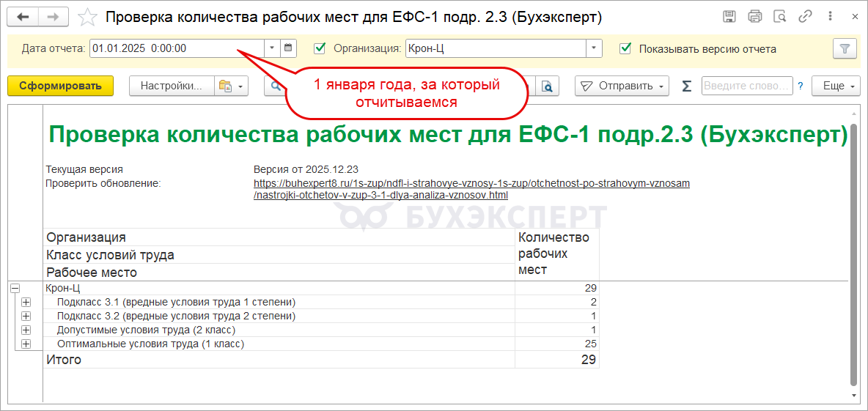
Task: Open the Дата отчета dropdown arrow
Action: 272,48
